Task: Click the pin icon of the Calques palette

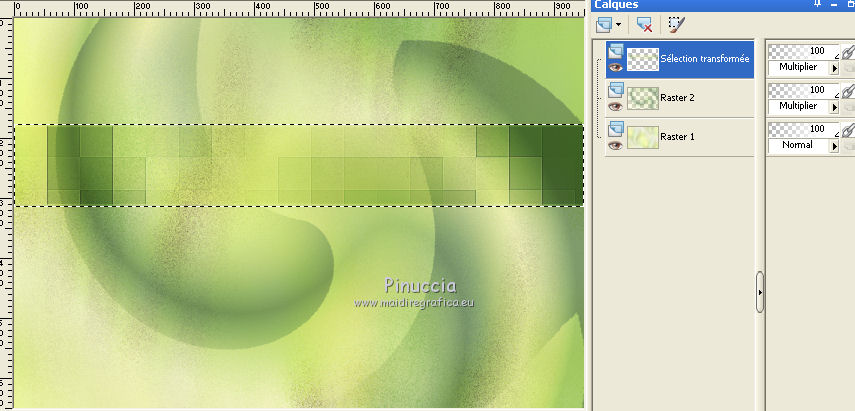Action: [817, 4]
